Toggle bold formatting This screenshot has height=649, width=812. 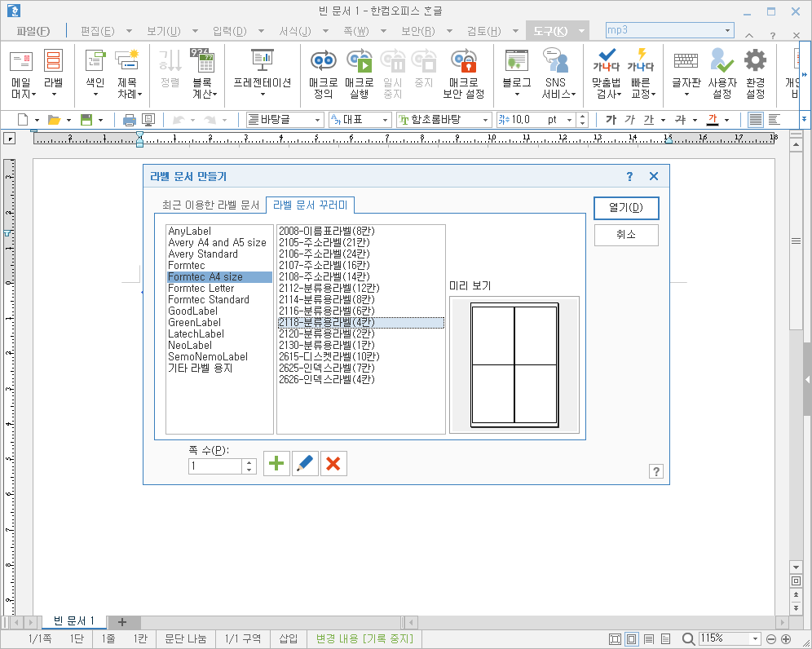611,120
